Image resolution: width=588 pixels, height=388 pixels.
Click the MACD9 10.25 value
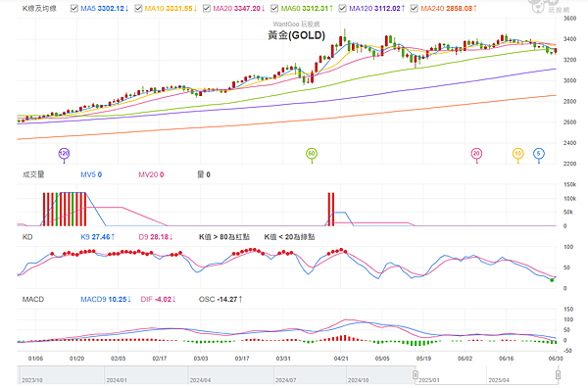coord(106,299)
